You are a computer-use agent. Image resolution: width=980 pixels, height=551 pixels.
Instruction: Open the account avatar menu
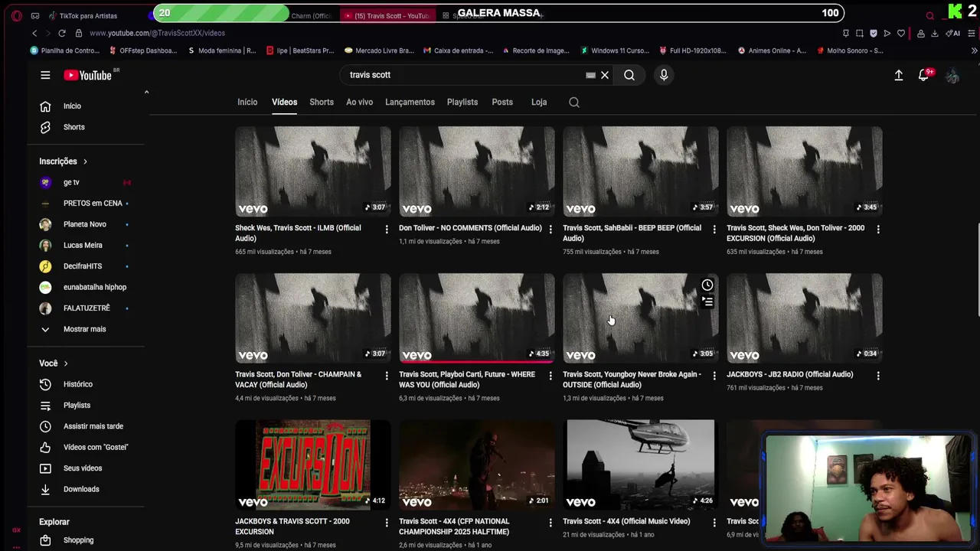(952, 75)
